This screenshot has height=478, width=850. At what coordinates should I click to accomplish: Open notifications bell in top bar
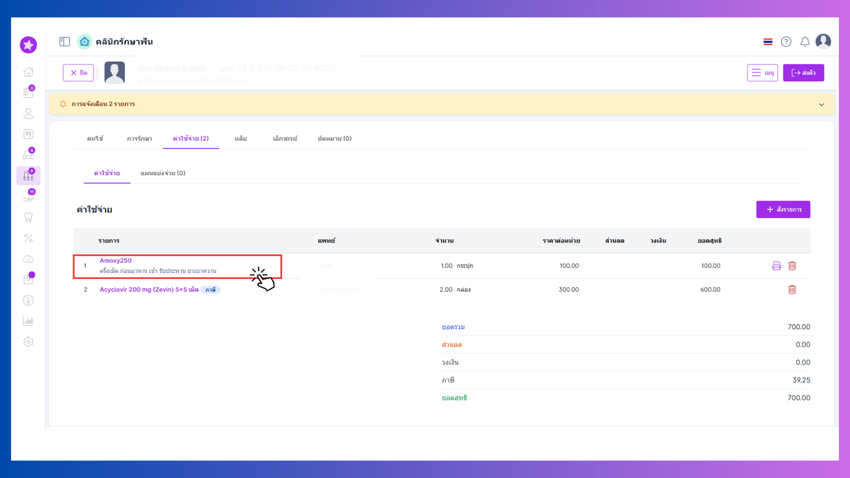pyautogui.click(x=805, y=42)
